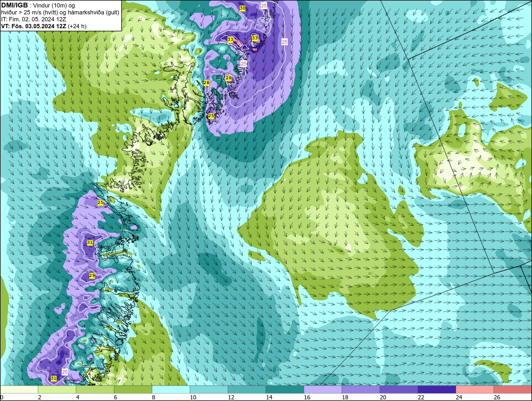Click the 'VT: Fös. 03.05.2024 12Z' valid time
This screenshot has width=532, height=401.
(34, 26)
